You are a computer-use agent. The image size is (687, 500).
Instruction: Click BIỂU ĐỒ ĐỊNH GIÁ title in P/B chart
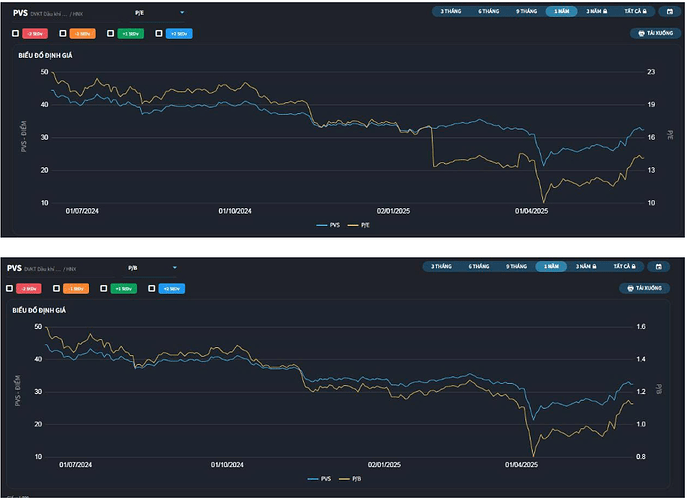click(39, 310)
